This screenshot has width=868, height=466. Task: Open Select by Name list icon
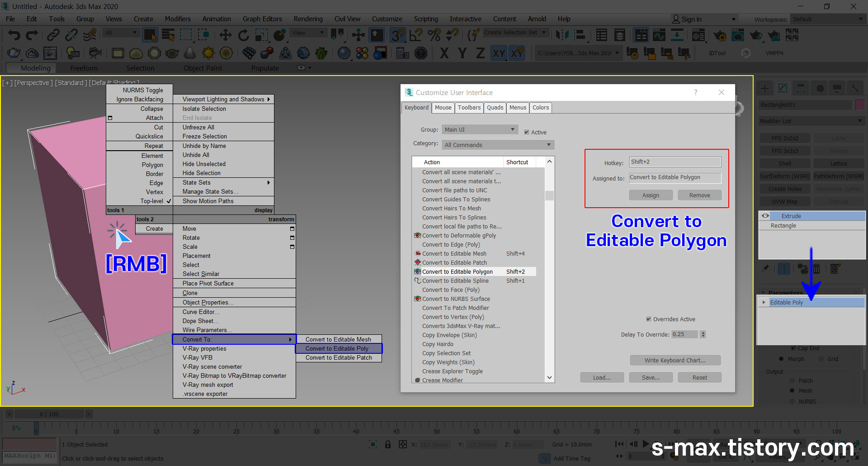[x=168, y=35]
